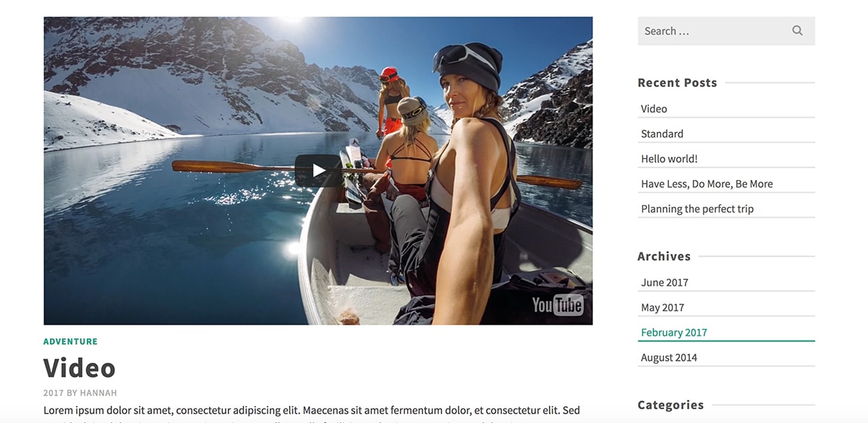Click the YouTube logo on video
Screen dimensions: 868x423
point(558,305)
